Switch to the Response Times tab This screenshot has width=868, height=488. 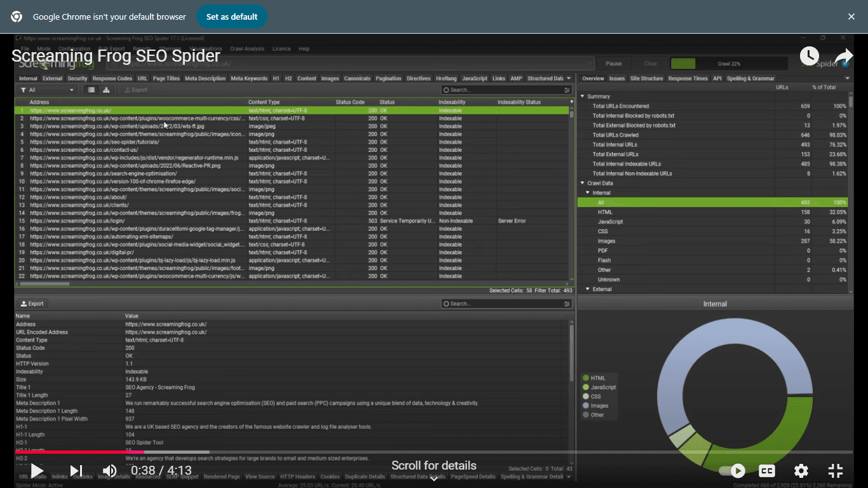coord(688,79)
